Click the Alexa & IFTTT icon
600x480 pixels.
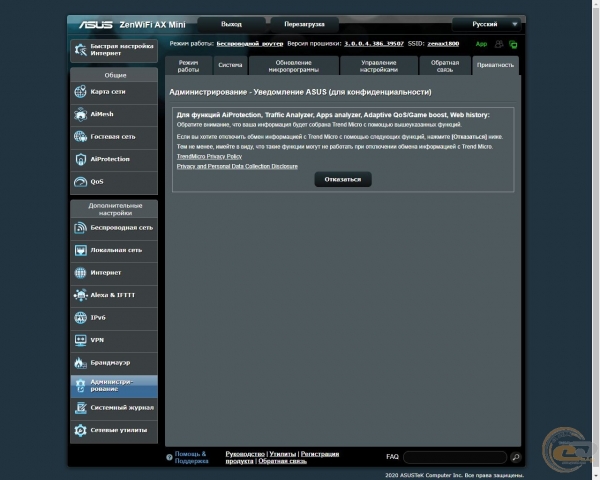(80, 295)
